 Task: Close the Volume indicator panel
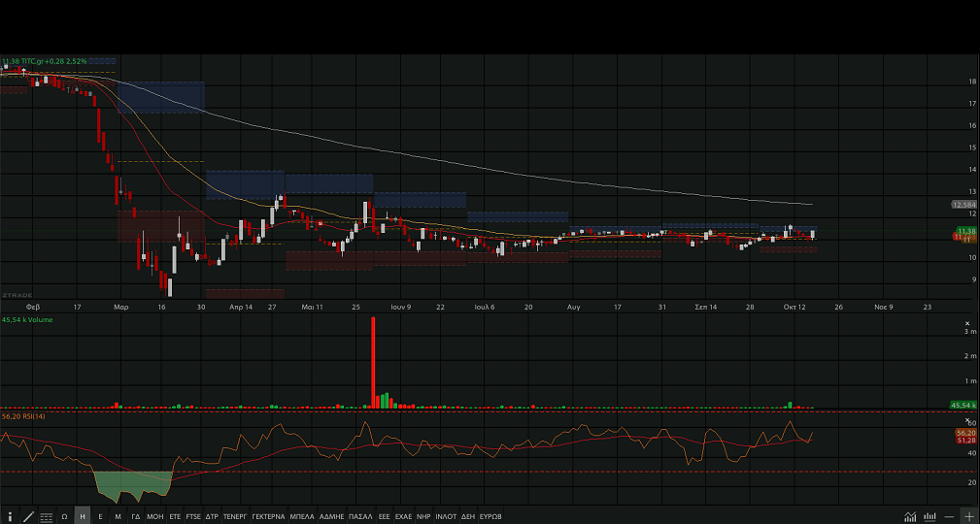click(966, 323)
